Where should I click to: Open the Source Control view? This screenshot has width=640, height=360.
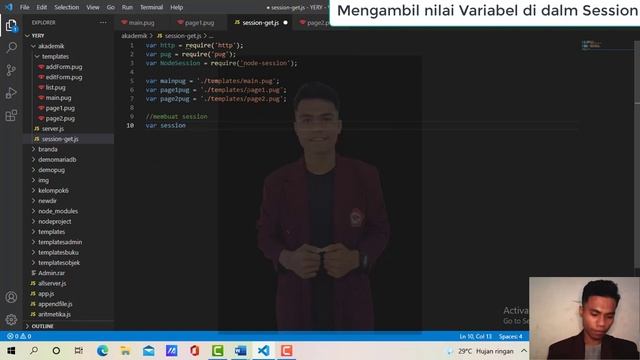pyautogui.click(x=11, y=70)
